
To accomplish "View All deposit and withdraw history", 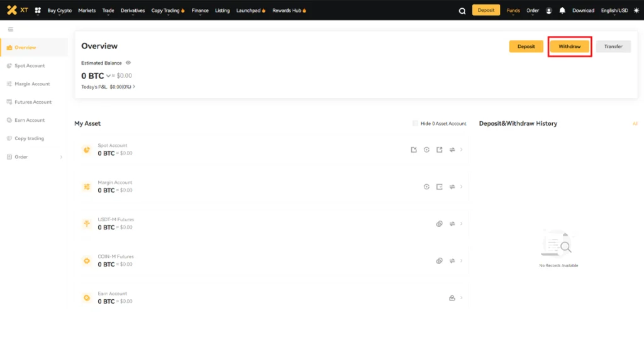I will (x=635, y=124).
